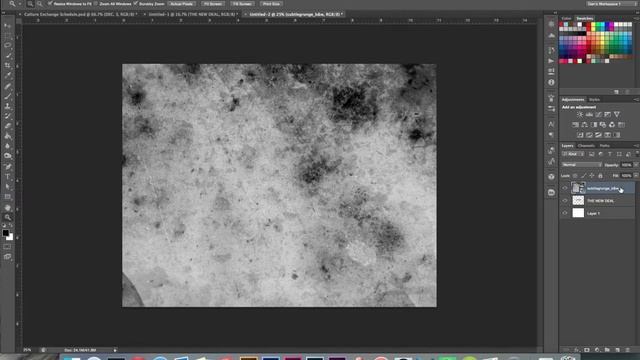Add a Color Balance adjustment
The width and height of the screenshot is (640, 360).
pyautogui.click(x=584, y=124)
